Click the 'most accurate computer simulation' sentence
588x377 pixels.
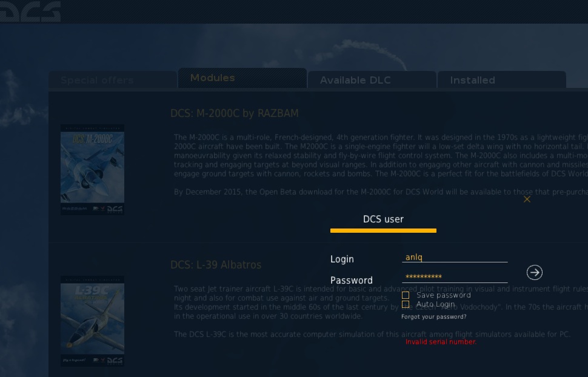(x=372, y=334)
